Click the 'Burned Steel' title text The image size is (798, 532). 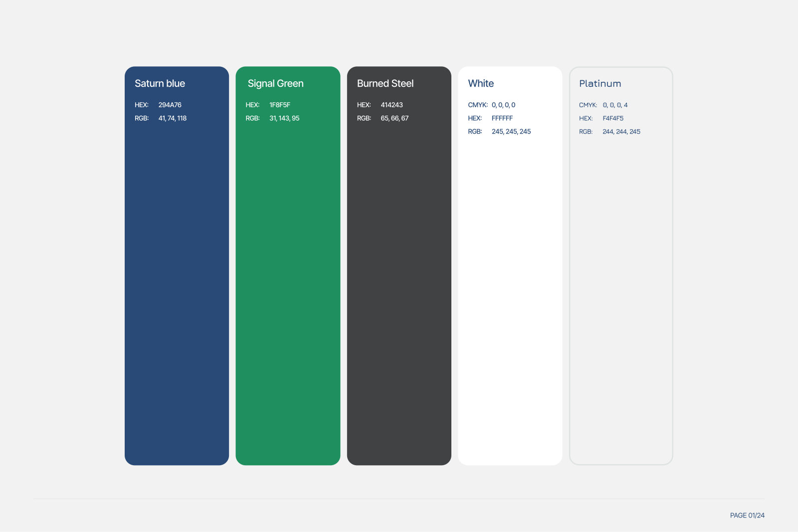[385, 83]
